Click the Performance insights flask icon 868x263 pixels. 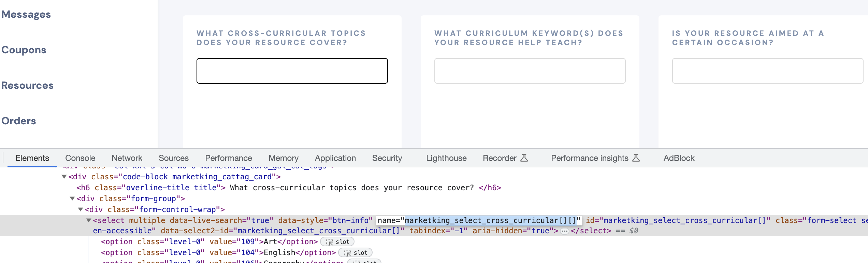tap(636, 158)
